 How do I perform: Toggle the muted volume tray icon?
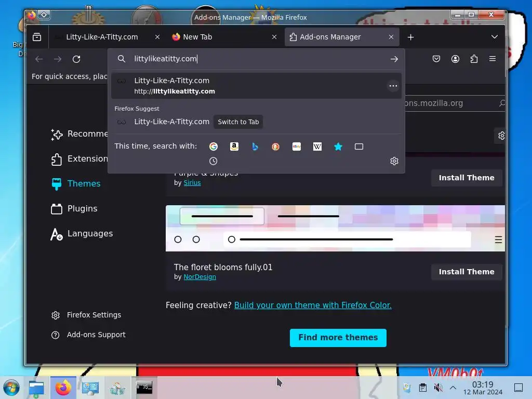click(x=438, y=388)
